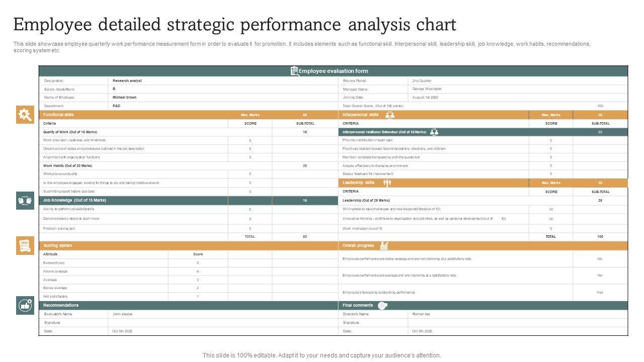644x362 pixels.
Task: Click the gear-and-wrench functional skills icon
Action: pyautogui.click(x=25, y=115)
